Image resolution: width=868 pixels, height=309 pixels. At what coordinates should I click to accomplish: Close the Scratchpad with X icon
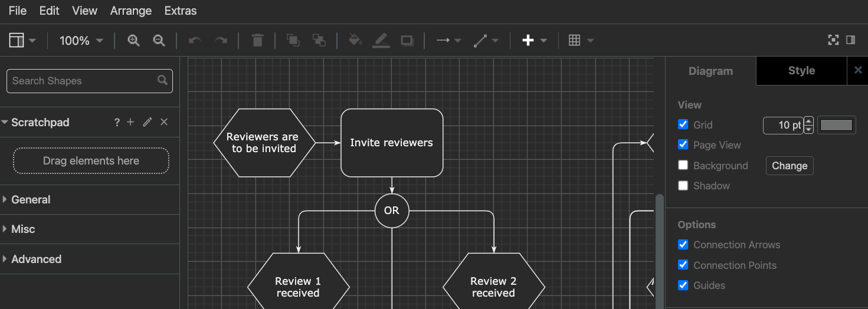click(x=165, y=122)
